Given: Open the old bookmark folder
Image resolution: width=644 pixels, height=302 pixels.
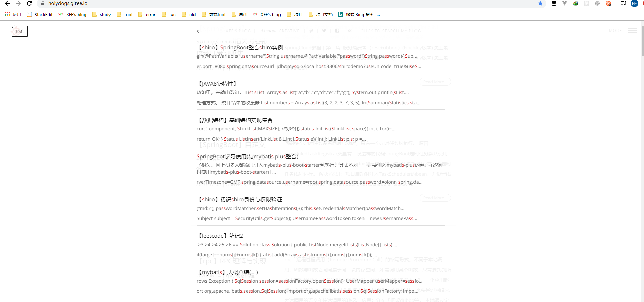Looking at the screenshot, I should click(189, 14).
